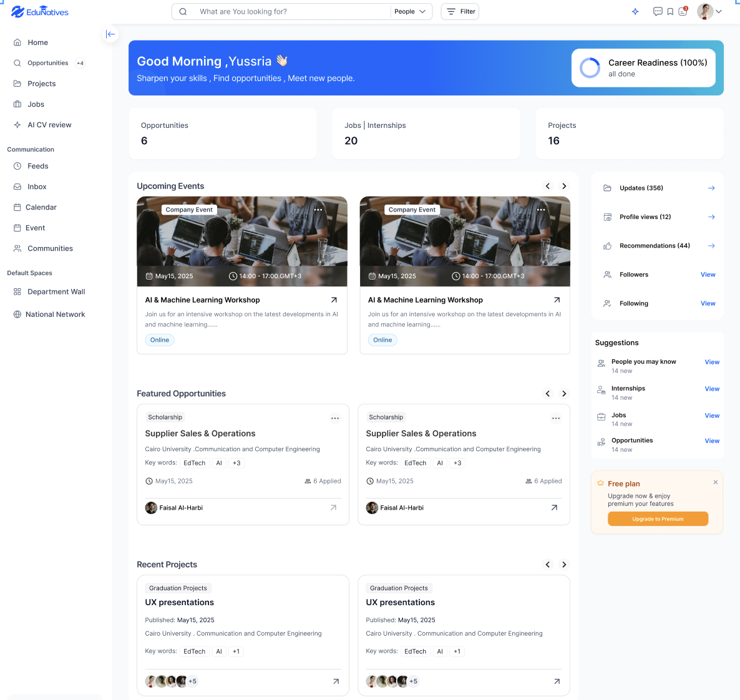
Task: View your Followers list
Action: point(708,275)
